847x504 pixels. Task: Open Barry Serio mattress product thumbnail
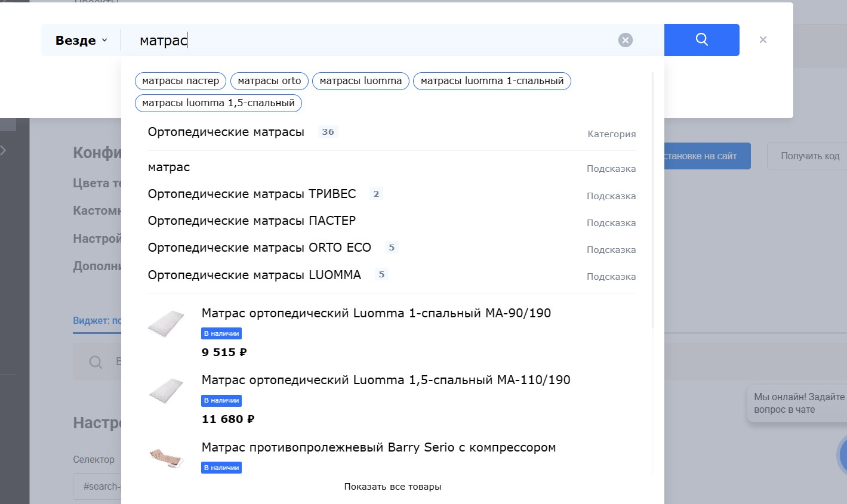[167, 456]
